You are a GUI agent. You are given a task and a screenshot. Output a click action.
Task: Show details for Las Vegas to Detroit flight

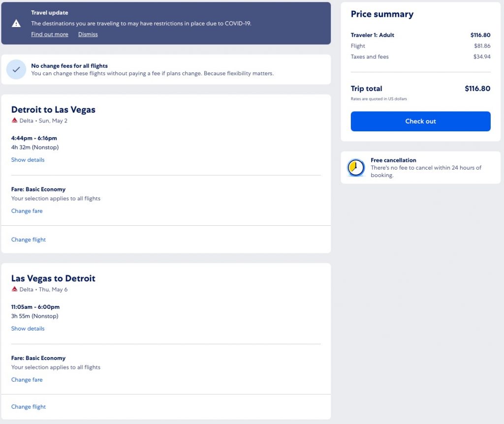tap(28, 328)
